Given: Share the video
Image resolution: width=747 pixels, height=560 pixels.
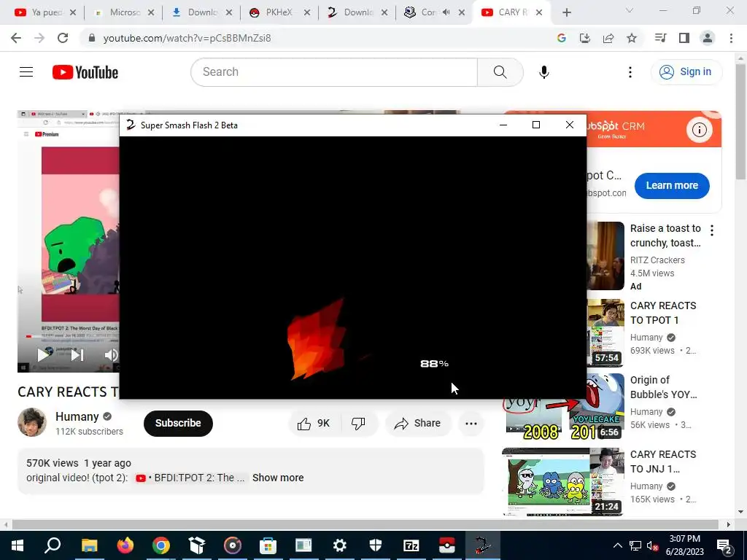Looking at the screenshot, I should [x=418, y=424].
